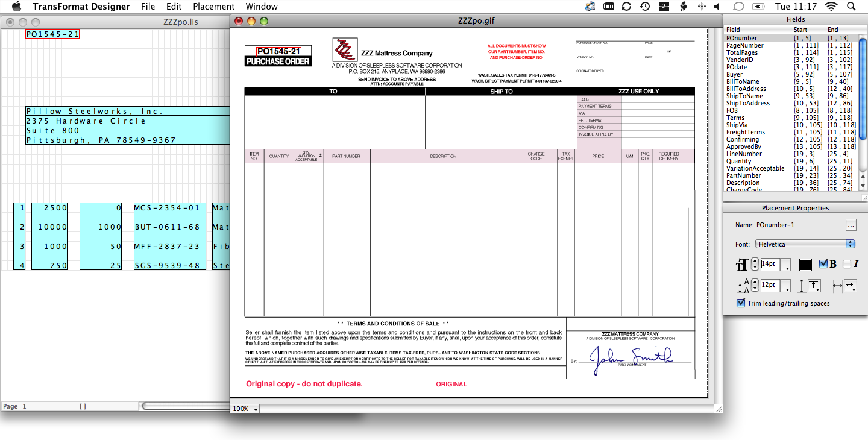This screenshot has width=868, height=440.
Task: Click the battery charging status icon
Action: (758, 7)
